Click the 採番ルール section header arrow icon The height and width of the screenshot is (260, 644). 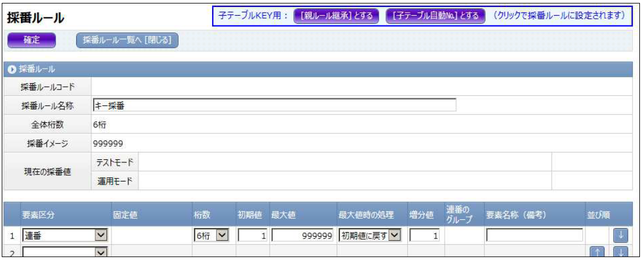(x=12, y=70)
